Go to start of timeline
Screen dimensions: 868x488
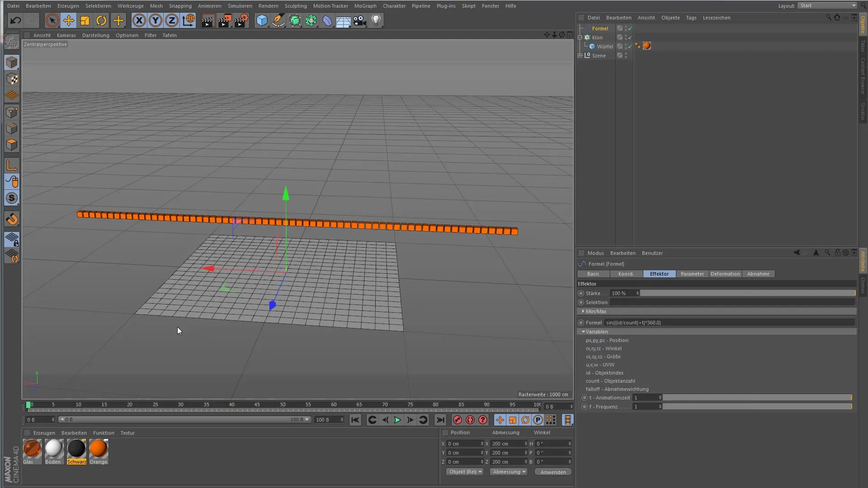[x=355, y=420]
